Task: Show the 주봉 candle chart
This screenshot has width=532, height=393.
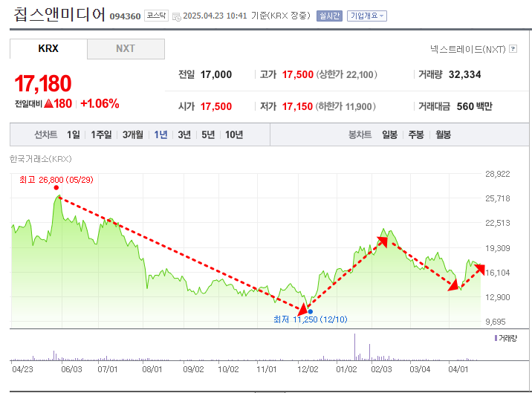Action: pos(416,134)
